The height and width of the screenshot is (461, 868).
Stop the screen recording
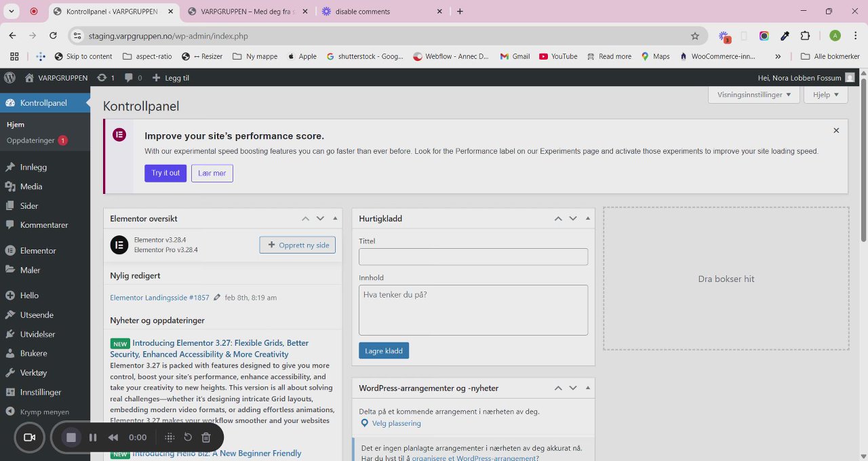[71, 437]
